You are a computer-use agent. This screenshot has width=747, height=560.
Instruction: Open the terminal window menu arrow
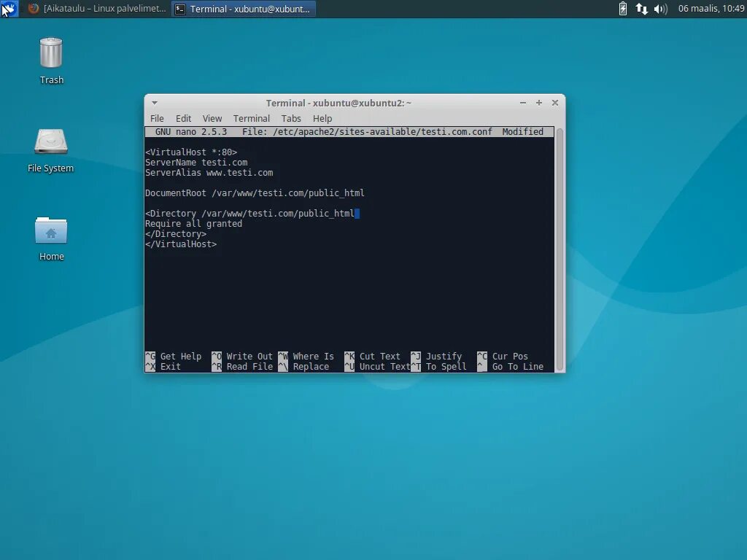coord(155,103)
